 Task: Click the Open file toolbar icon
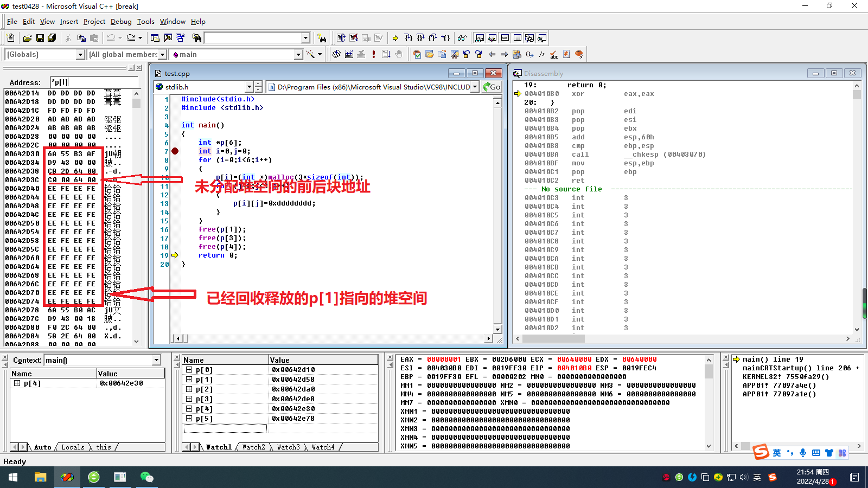pos(27,38)
